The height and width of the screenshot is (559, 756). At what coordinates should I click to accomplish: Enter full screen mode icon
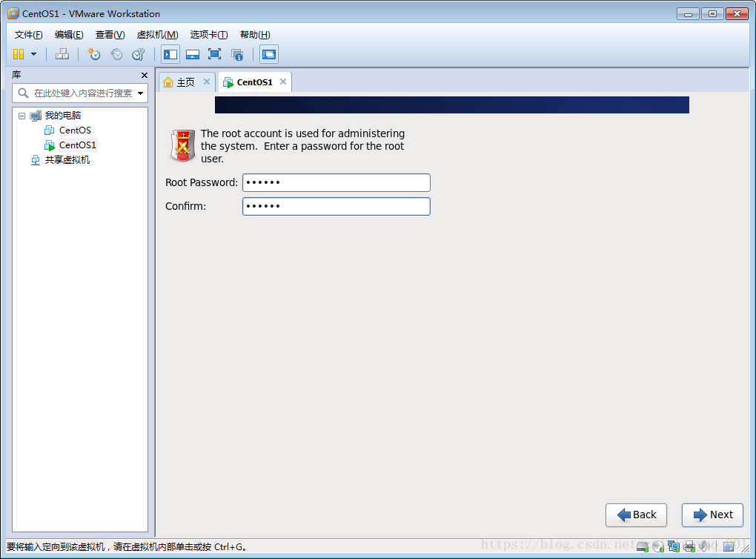pyautogui.click(x=214, y=54)
